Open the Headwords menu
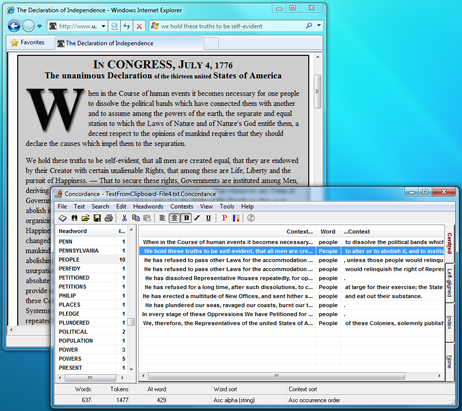Screen dimensions: 462x411 148,206
